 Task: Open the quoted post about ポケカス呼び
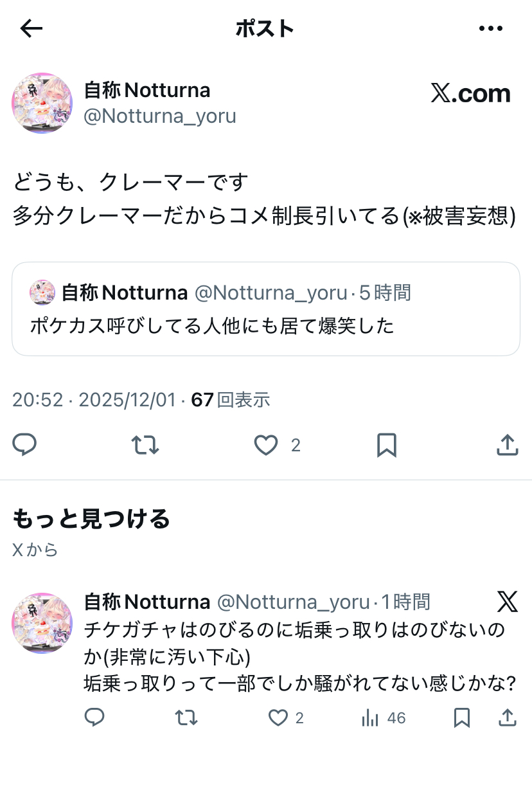coord(265,309)
